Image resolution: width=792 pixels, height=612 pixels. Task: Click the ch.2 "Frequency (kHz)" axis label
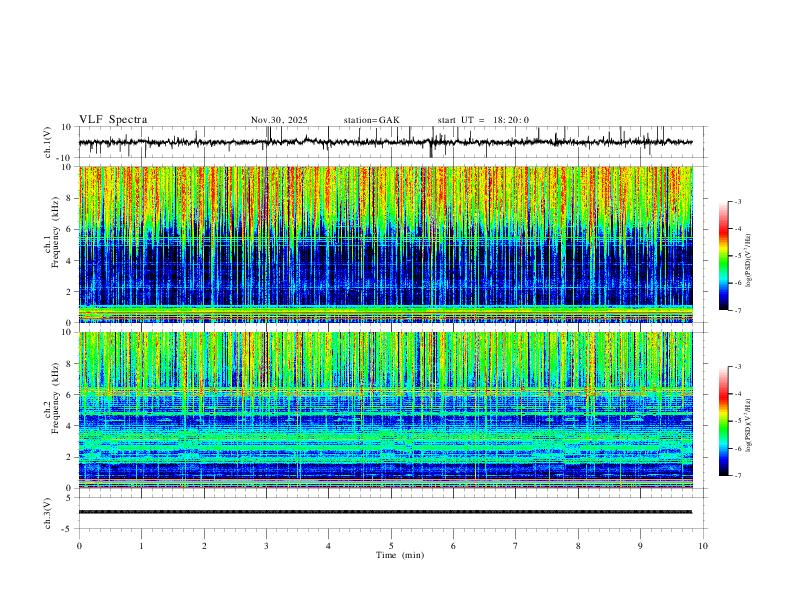pos(56,397)
